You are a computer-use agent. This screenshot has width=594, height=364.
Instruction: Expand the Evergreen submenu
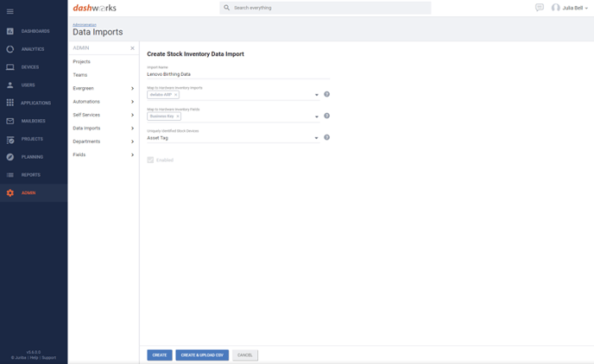(132, 89)
